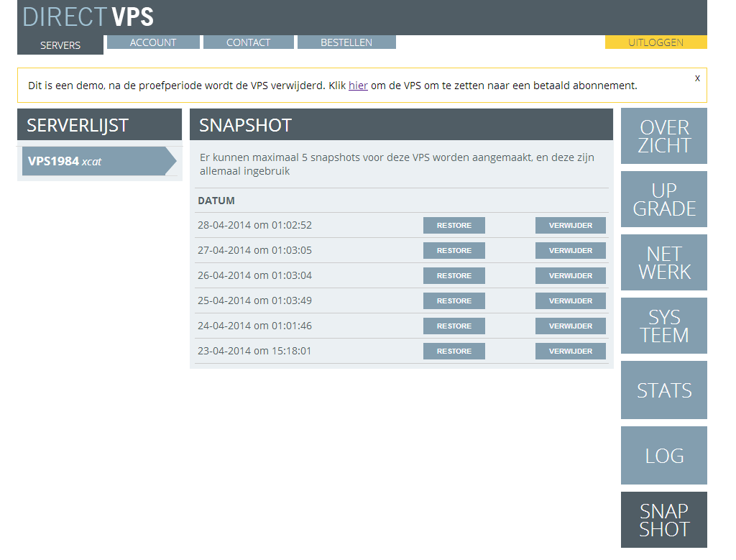Remove the 23-04-2014 snapshot via Verwijder
Viewport: 736px width, 560px height.
point(571,352)
